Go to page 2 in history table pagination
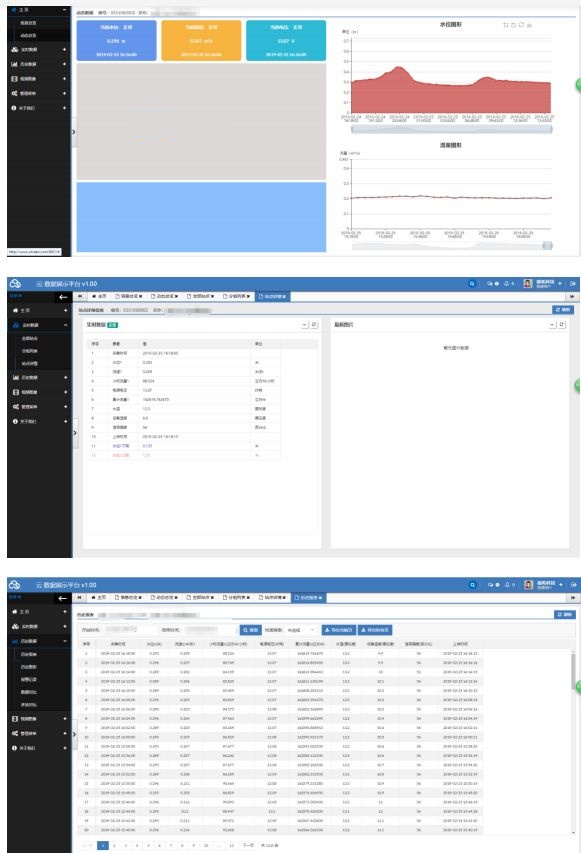 [114, 845]
